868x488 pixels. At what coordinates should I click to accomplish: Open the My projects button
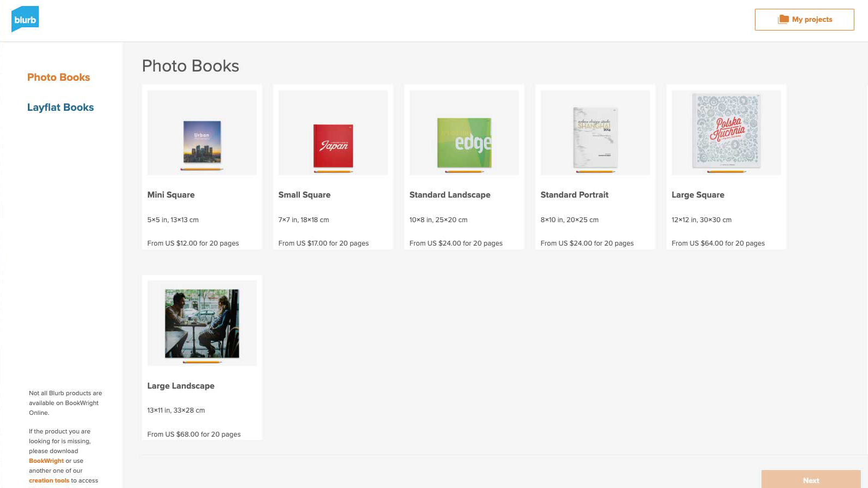click(804, 20)
